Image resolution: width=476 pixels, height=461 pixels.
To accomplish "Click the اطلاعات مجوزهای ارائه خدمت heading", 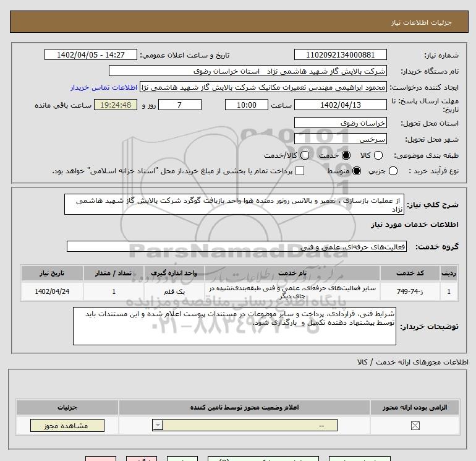I will [x=413, y=362].
